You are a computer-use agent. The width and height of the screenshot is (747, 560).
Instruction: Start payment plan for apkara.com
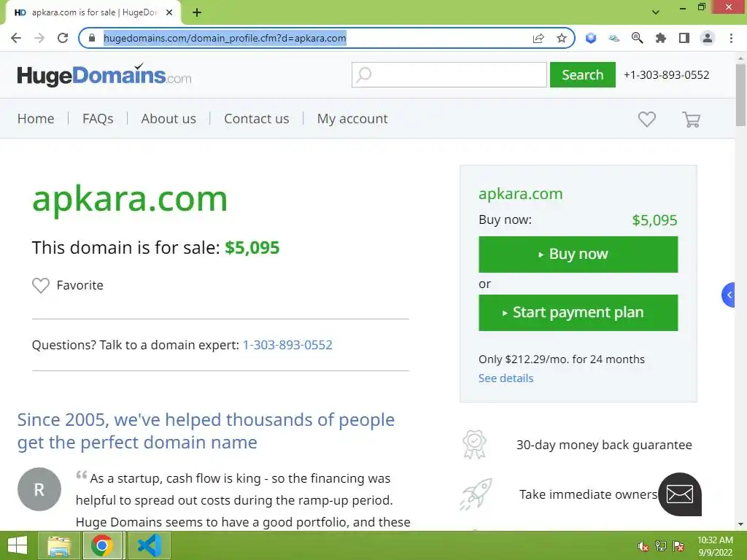pyautogui.click(x=578, y=312)
